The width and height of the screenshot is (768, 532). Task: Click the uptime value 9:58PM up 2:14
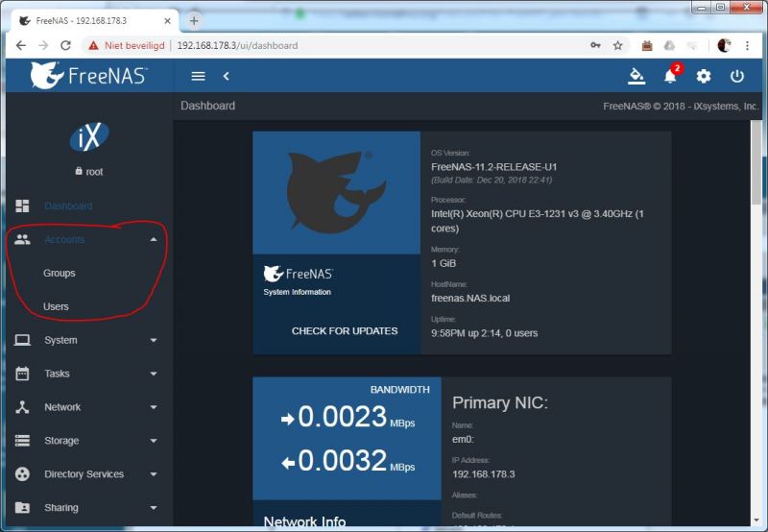tap(484, 333)
